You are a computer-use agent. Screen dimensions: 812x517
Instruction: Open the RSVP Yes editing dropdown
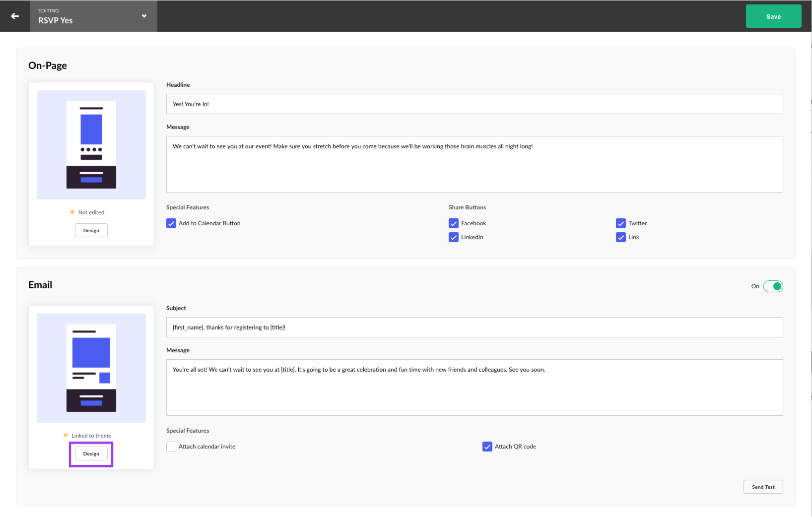coord(94,16)
